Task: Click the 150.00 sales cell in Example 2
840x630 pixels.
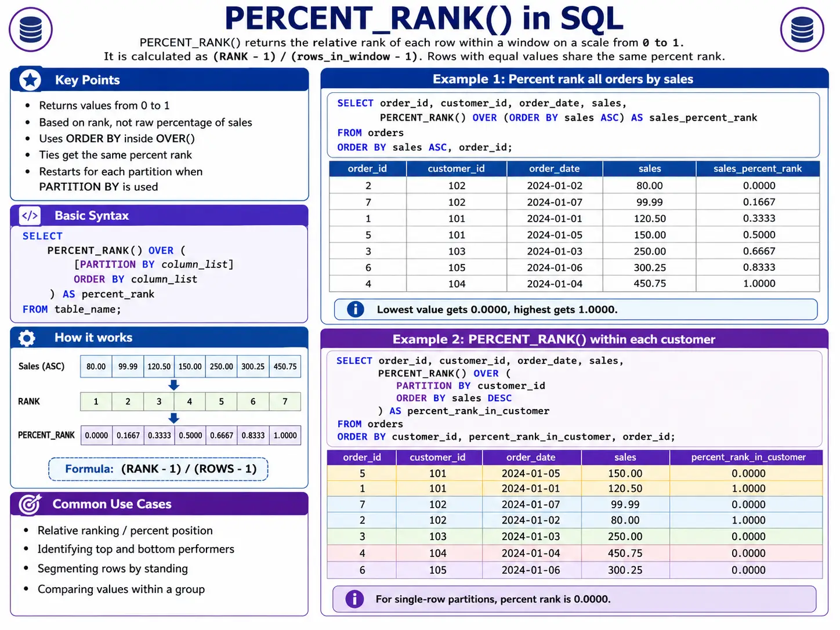Action: click(625, 473)
